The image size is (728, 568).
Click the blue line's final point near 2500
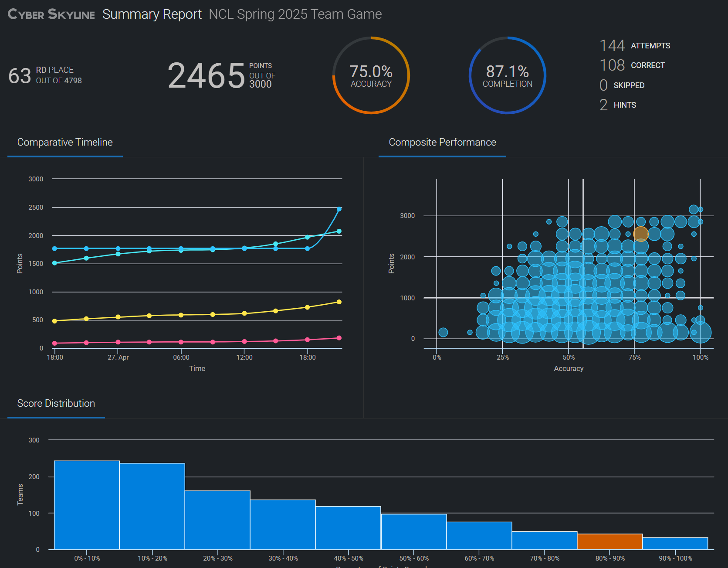tap(339, 209)
